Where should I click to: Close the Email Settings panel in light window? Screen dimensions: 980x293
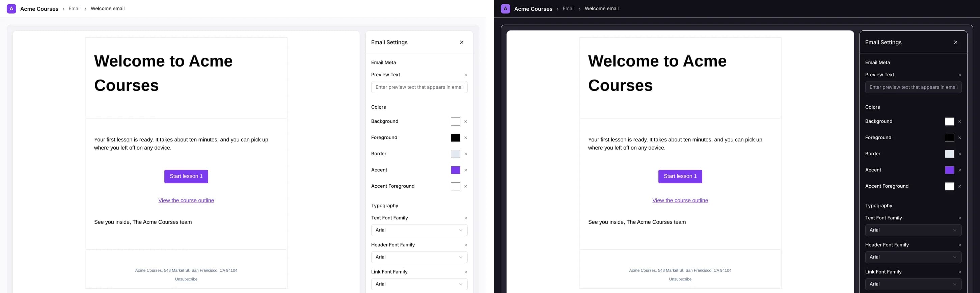(461, 42)
